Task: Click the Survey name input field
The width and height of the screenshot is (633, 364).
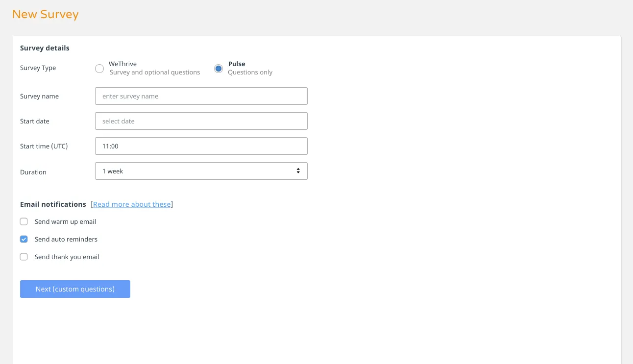Action: 201,96
